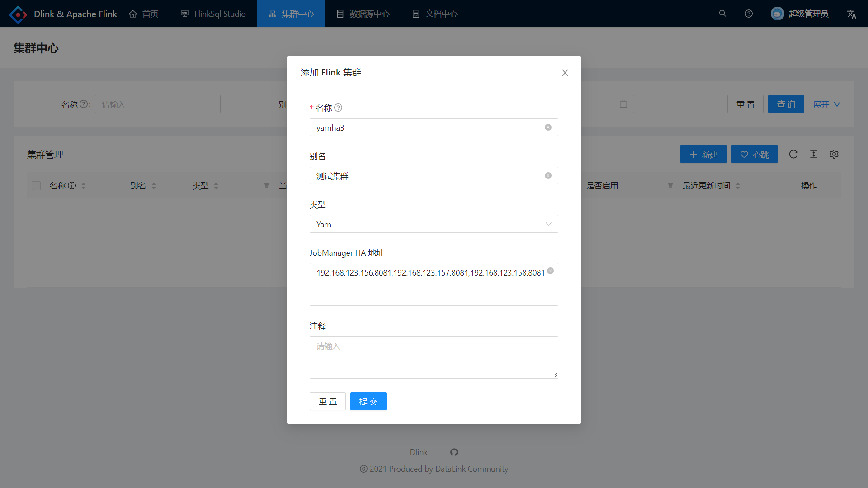Viewport: 868px width, 488px height.
Task: Clear the JobManager HA address field
Action: 550,271
